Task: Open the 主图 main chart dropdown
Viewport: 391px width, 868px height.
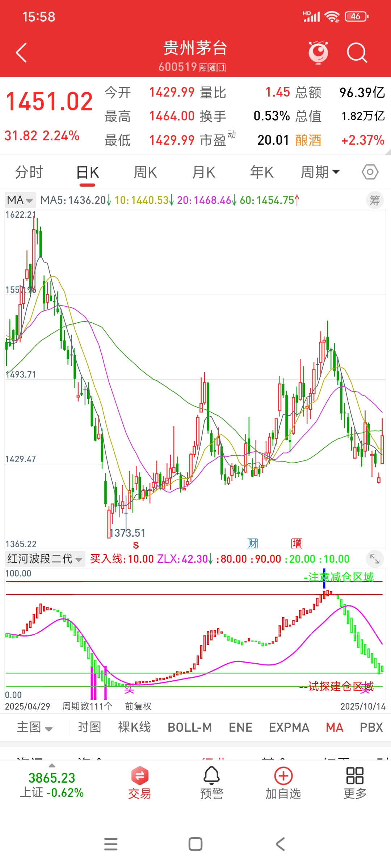Action: [x=35, y=727]
